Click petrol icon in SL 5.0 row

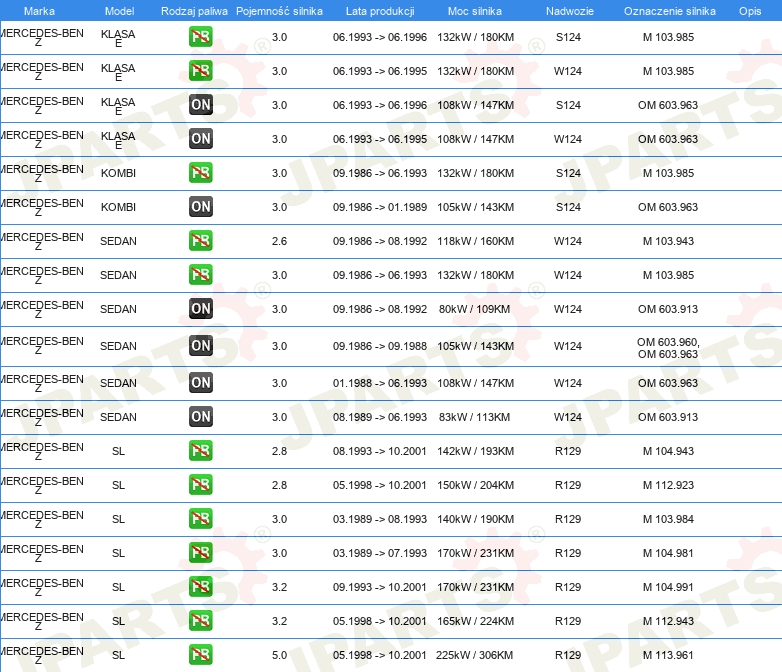tap(200, 655)
